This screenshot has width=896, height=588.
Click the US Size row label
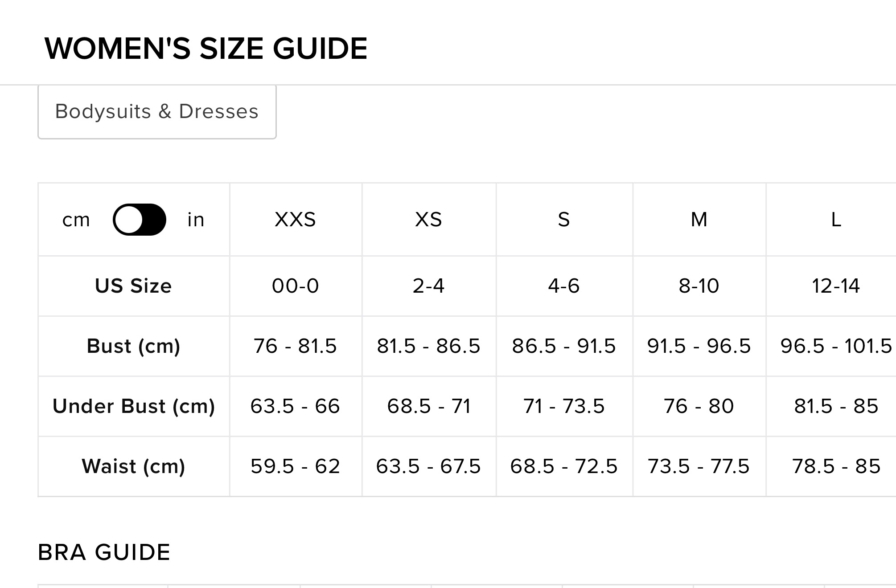click(133, 286)
